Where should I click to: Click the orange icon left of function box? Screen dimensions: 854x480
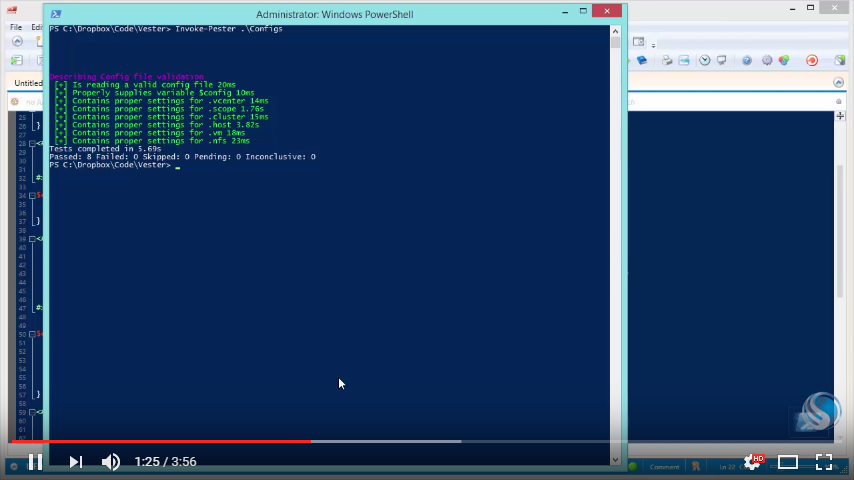(x=15, y=102)
